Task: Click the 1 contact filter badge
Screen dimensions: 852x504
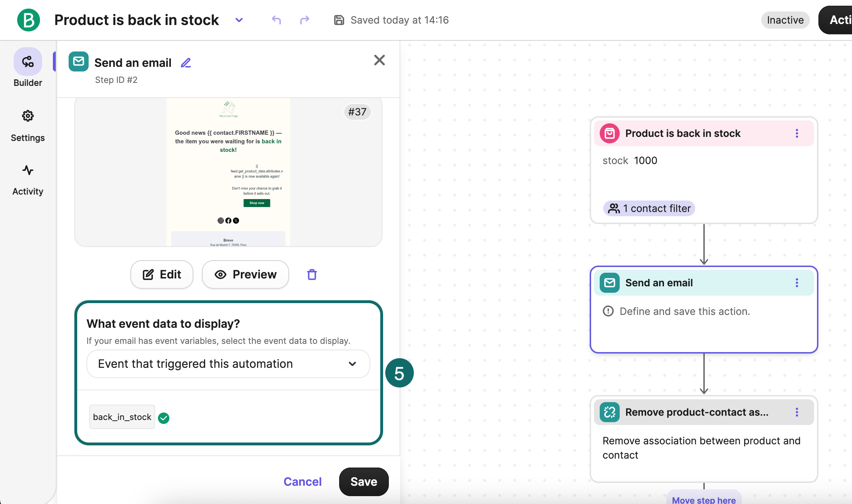Action: point(649,208)
